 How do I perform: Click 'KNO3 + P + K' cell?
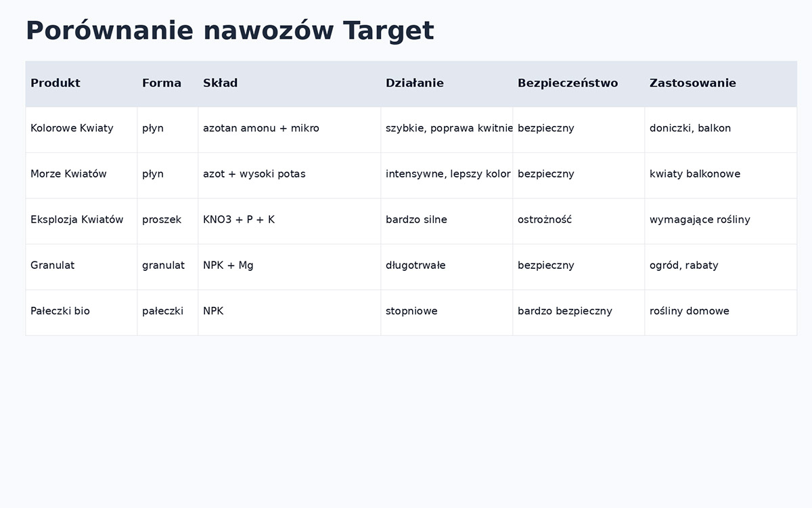(290, 221)
